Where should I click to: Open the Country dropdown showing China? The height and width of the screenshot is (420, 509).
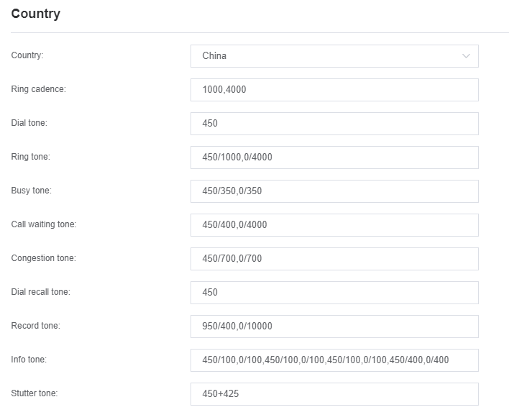tap(334, 56)
